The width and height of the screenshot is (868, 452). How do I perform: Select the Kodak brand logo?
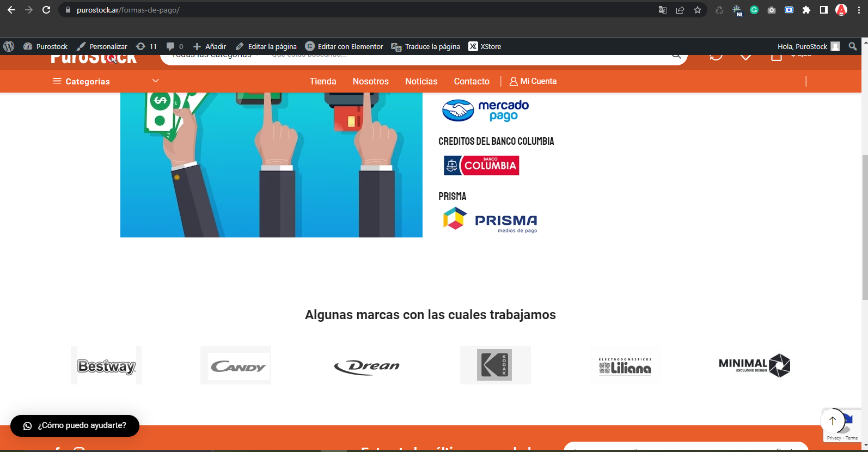coord(495,365)
